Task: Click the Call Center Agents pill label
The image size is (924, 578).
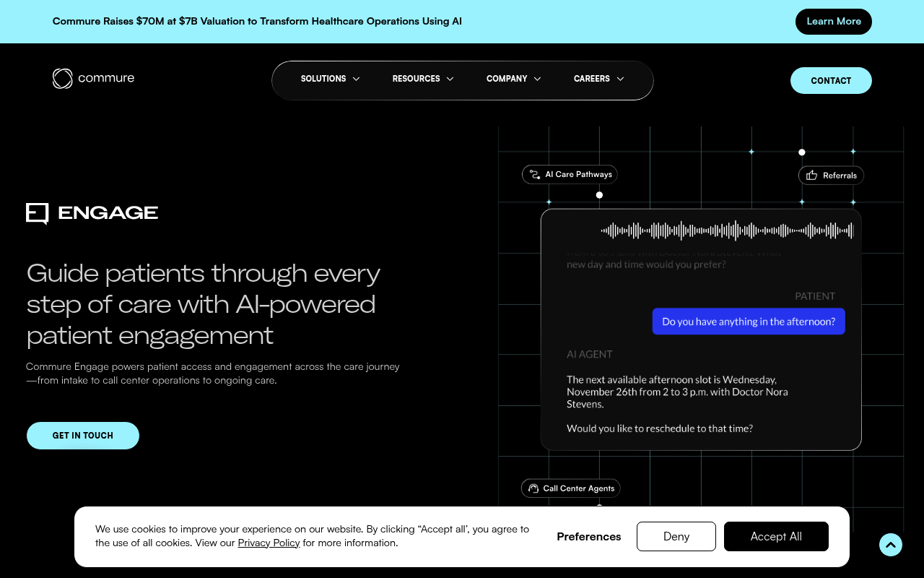Action: pyautogui.click(x=578, y=488)
